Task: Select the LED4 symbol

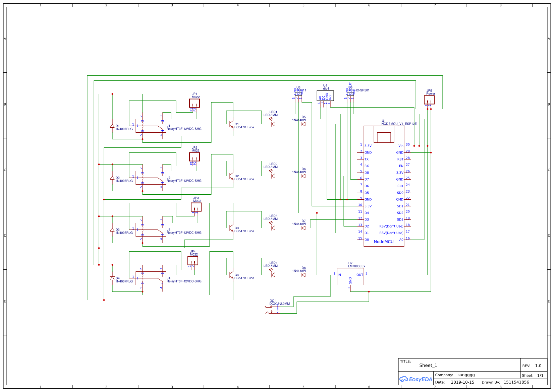Action: [273, 275]
